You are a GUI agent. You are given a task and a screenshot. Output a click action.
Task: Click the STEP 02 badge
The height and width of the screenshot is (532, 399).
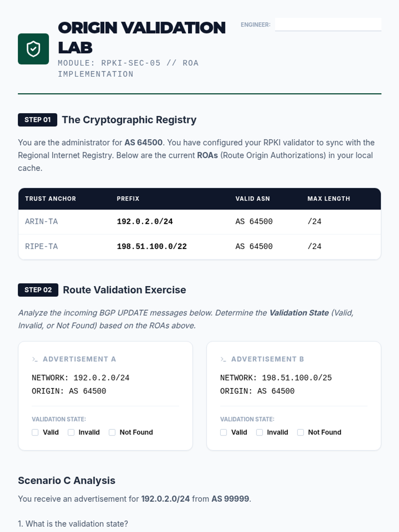click(38, 290)
